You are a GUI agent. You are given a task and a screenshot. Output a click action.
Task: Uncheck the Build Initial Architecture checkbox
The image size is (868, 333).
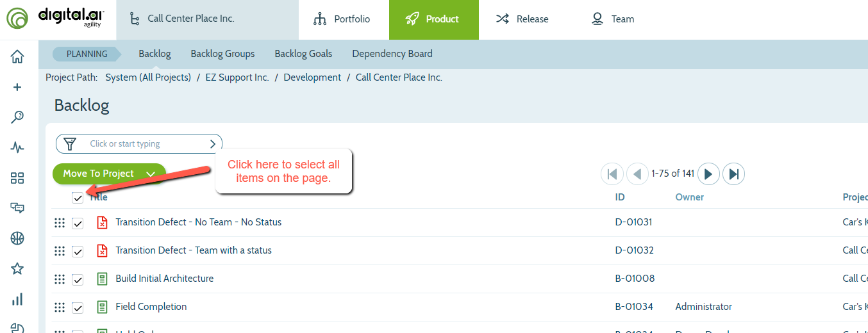click(78, 280)
